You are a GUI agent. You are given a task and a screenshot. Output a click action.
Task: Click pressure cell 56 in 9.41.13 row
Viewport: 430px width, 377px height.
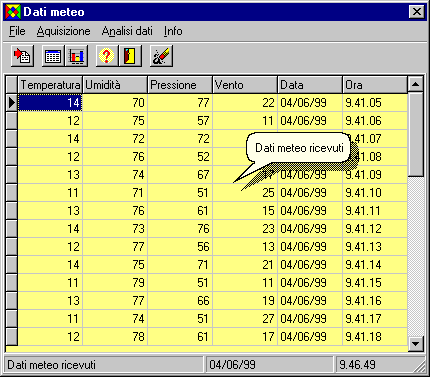[x=180, y=247]
